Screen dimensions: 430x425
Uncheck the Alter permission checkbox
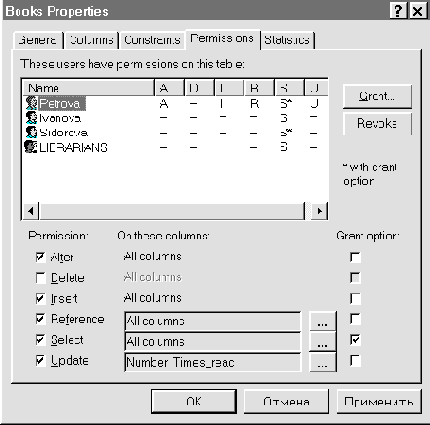click(40, 257)
